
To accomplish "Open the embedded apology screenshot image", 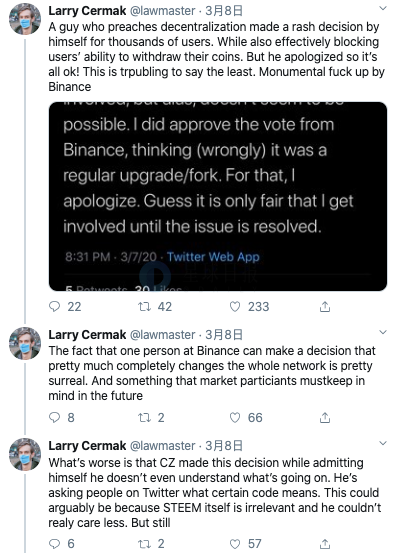I will click(x=218, y=196).
